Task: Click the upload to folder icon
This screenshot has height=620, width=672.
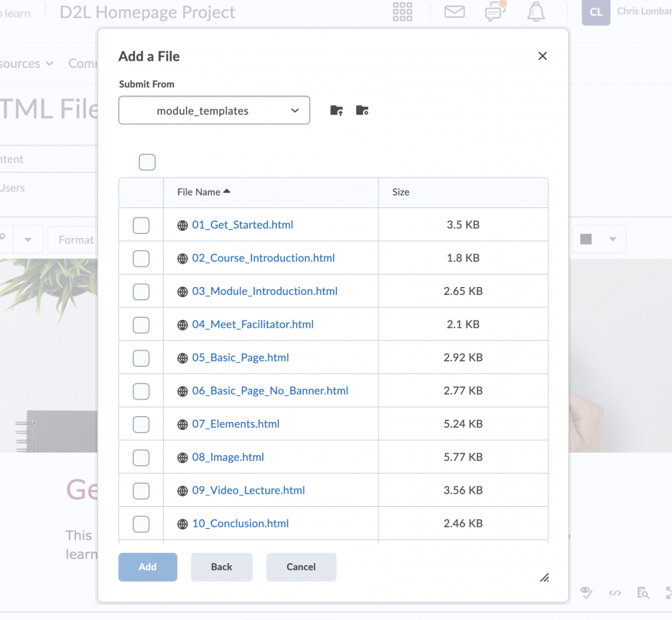Action: pyautogui.click(x=335, y=110)
